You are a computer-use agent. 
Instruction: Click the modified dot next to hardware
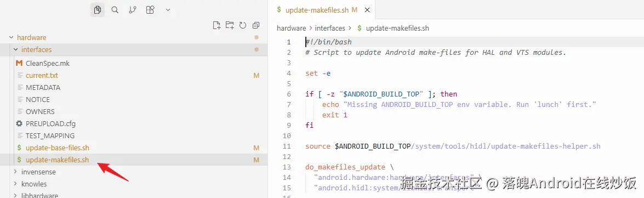click(x=257, y=37)
